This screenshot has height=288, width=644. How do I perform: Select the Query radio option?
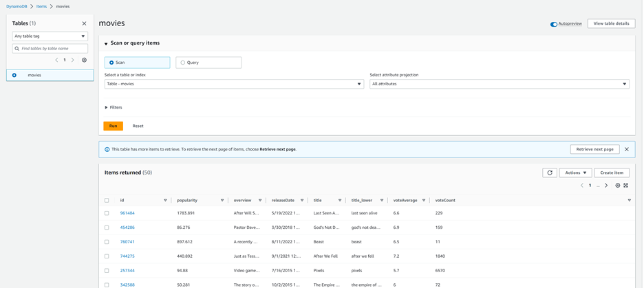183,63
